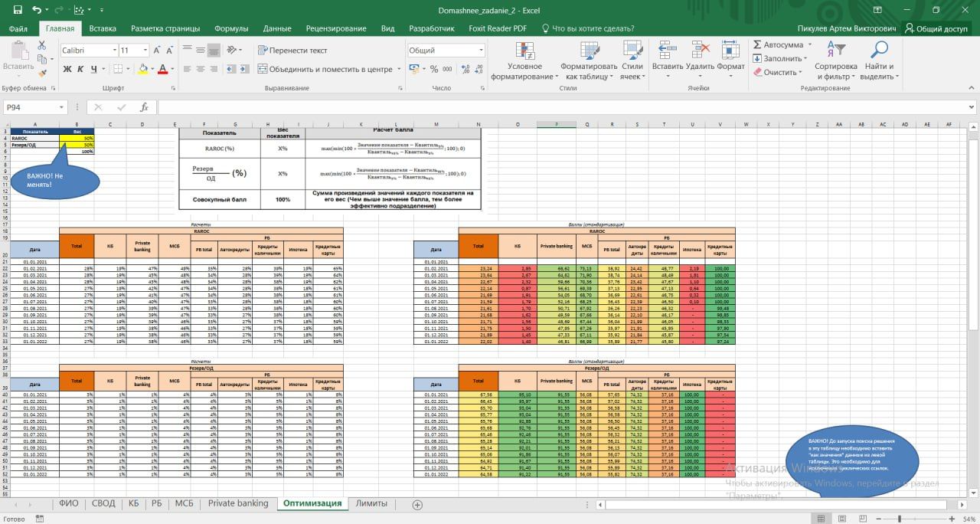
Task: Click the Insert Function fx icon
Action: click(x=143, y=107)
